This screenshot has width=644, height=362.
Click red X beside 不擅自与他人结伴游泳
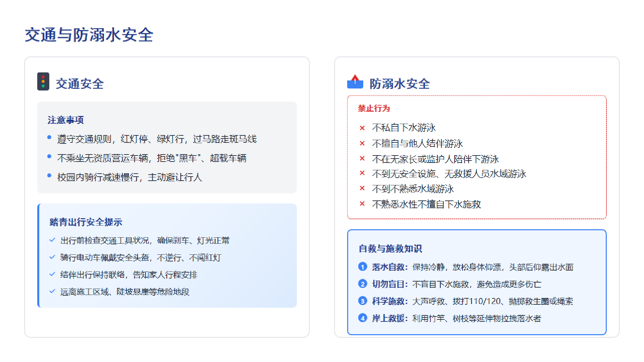(x=362, y=143)
